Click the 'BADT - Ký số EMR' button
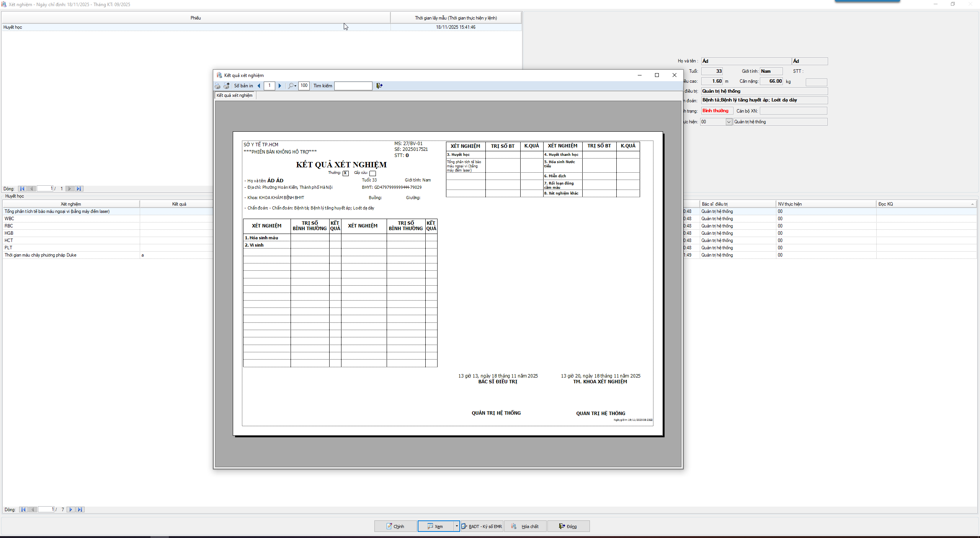 [x=482, y=526]
